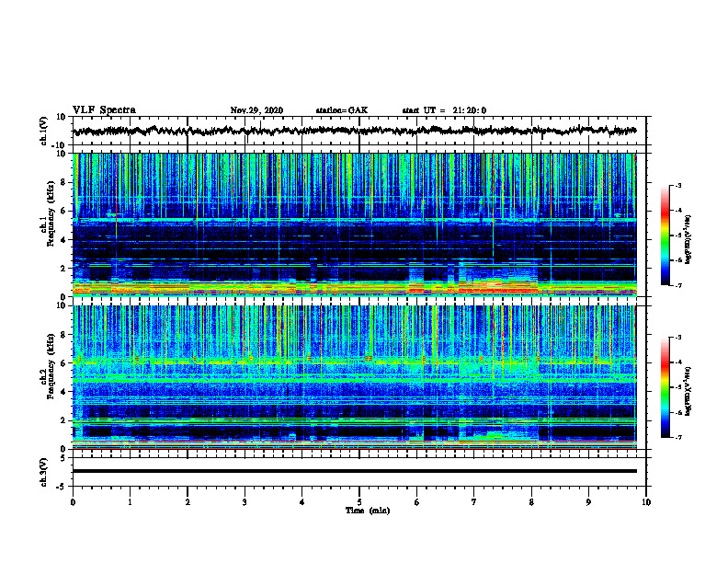This screenshot has height=563, width=728.
Task: Click the ch.2 colorbar log(PSD) unit label
Action: [688, 391]
